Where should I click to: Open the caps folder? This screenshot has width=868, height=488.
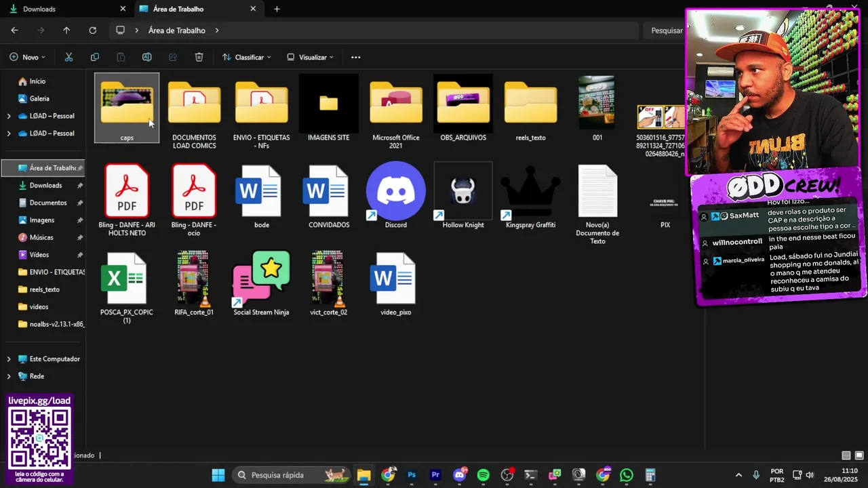[x=127, y=108]
